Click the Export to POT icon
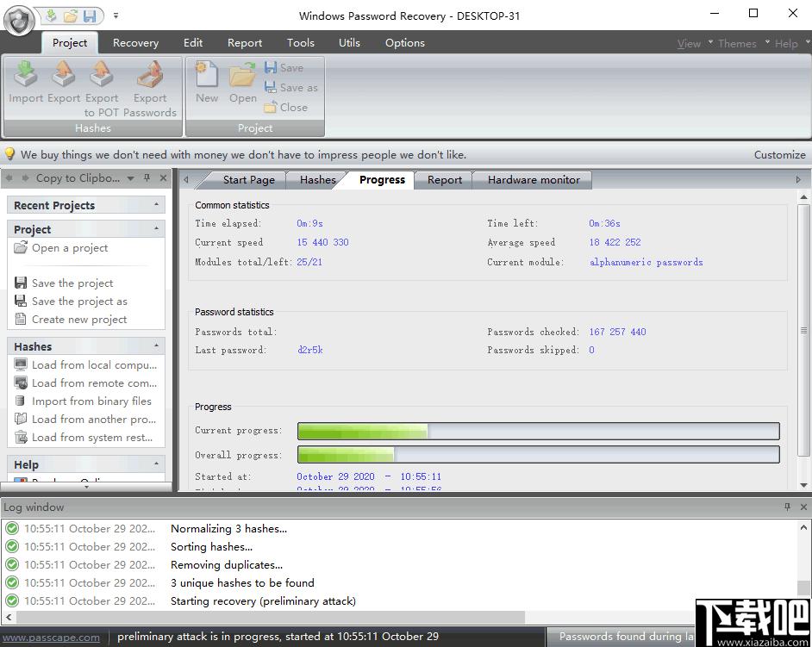Screen dimensions: 812x647 pos(102,73)
